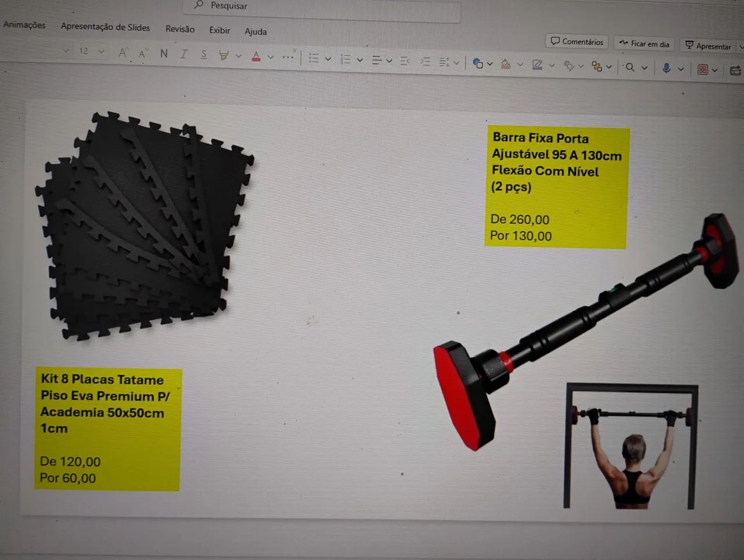Click the Ficar em dia button
Screen dimensions: 744x560
coord(644,44)
